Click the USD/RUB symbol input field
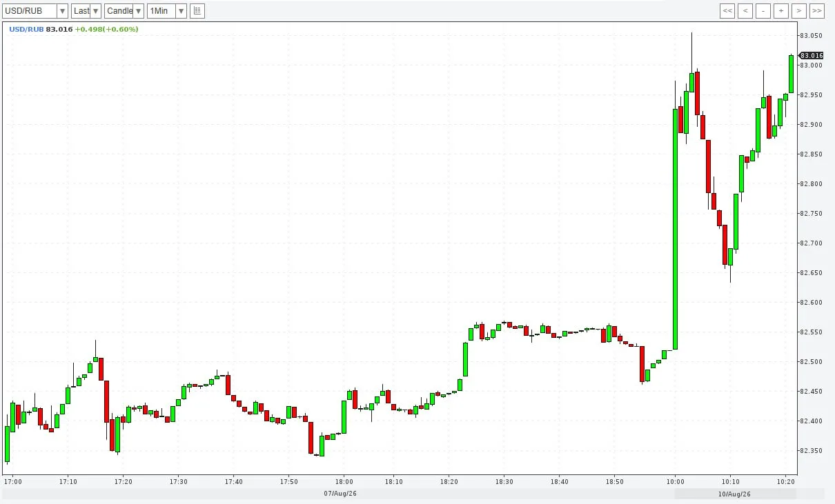Image resolution: width=835 pixels, height=504 pixels. [30, 11]
